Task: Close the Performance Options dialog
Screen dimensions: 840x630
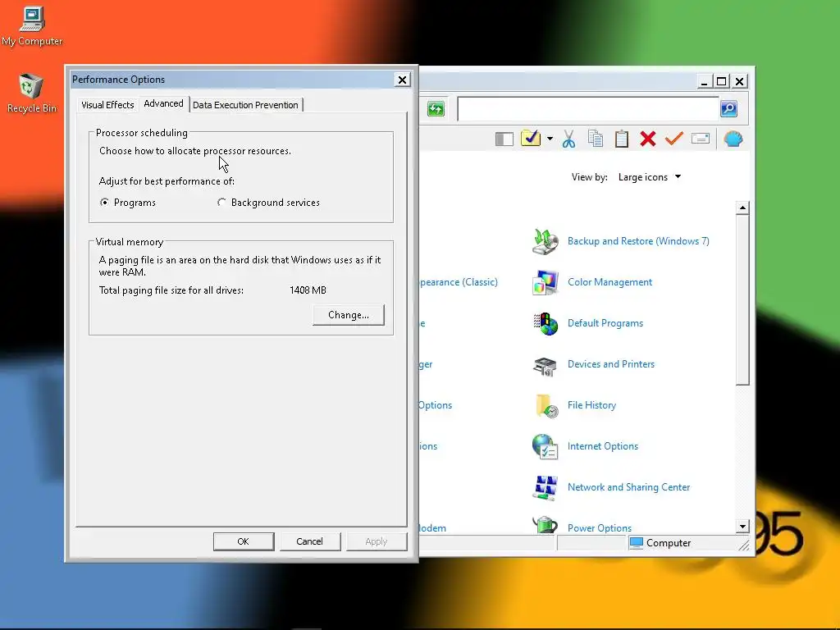Action: pyautogui.click(x=402, y=80)
